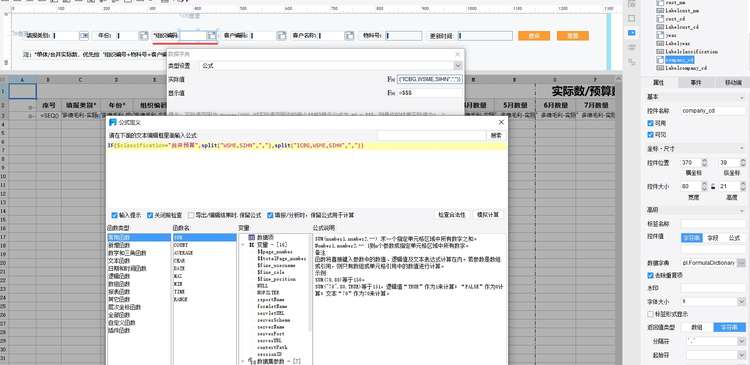Click 搜索 button in formula dialog
The height and width of the screenshot is (365, 750).
click(x=496, y=136)
